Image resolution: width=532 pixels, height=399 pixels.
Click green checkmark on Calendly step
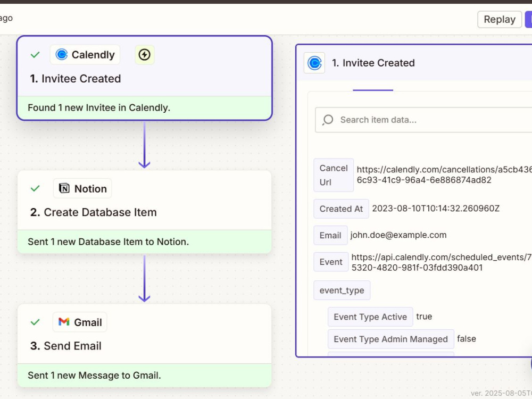coord(35,55)
